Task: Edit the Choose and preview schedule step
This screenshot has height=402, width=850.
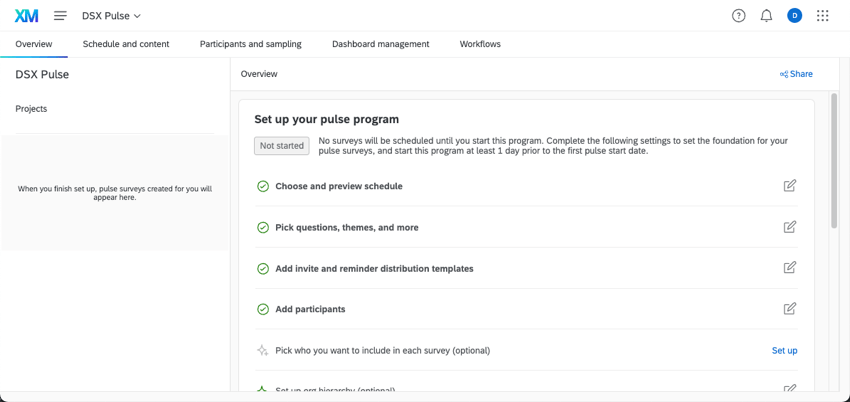Action: click(789, 186)
